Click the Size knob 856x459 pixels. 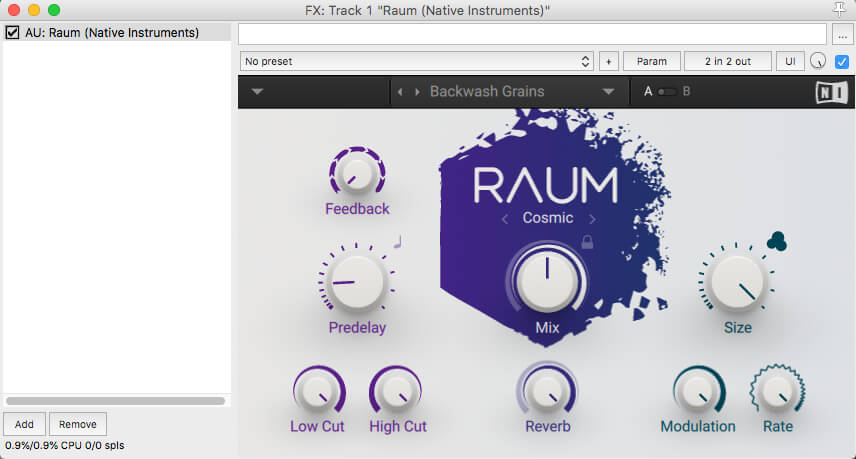tap(736, 282)
